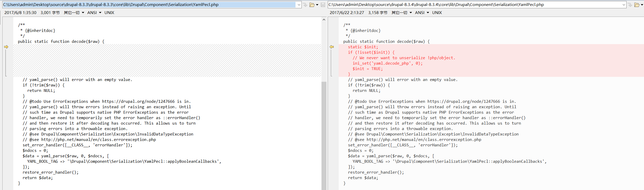
Task: Click the right pane 'parsing errors into a throwable exception' comment
Action: point(400,129)
